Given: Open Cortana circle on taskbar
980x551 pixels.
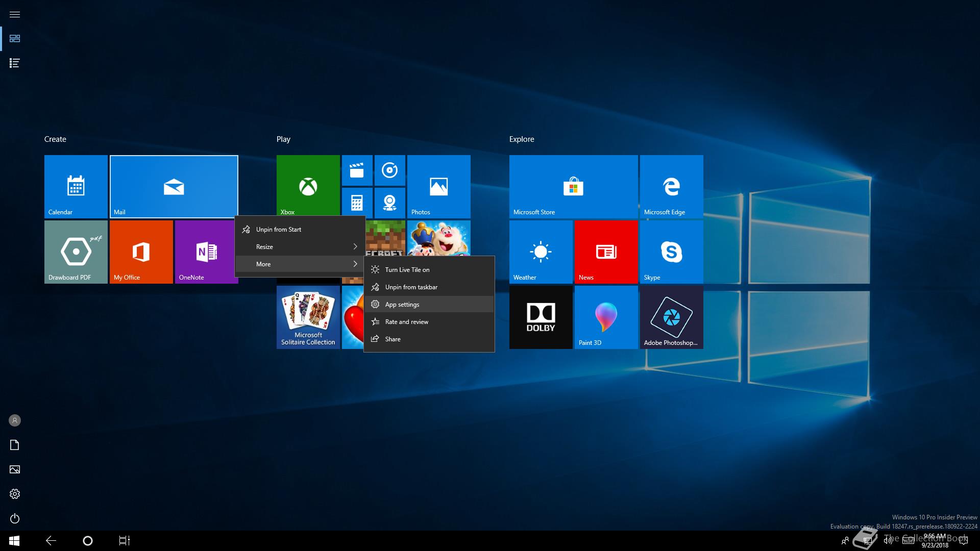Looking at the screenshot, I should pyautogui.click(x=88, y=541).
